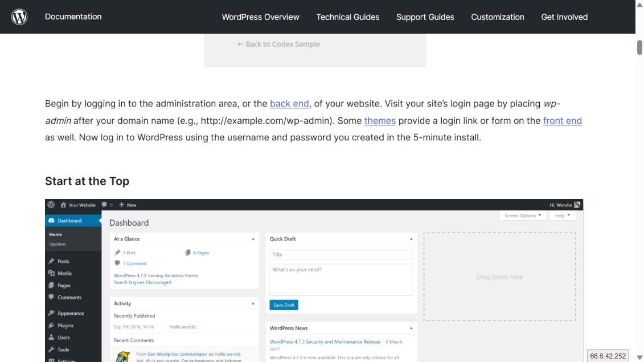The height and width of the screenshot is (362, 644).
Task: Click the Start at the Top heading
Action: point(87,181)
